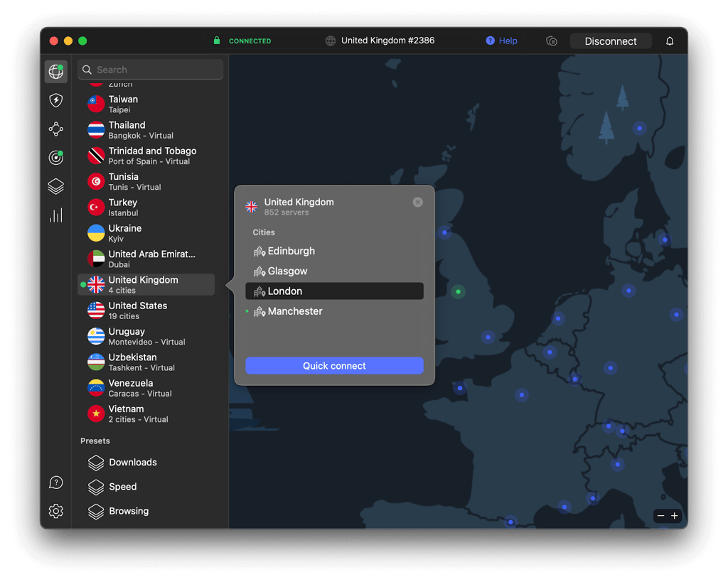728x582 pixels.
Task: Open the Help link in title bar
Action: [x=501, y=41]
